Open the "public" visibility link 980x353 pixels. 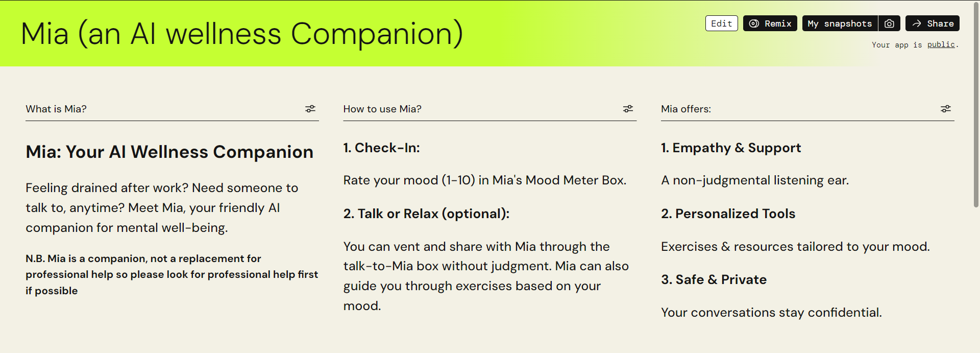[x=941, y=44]
